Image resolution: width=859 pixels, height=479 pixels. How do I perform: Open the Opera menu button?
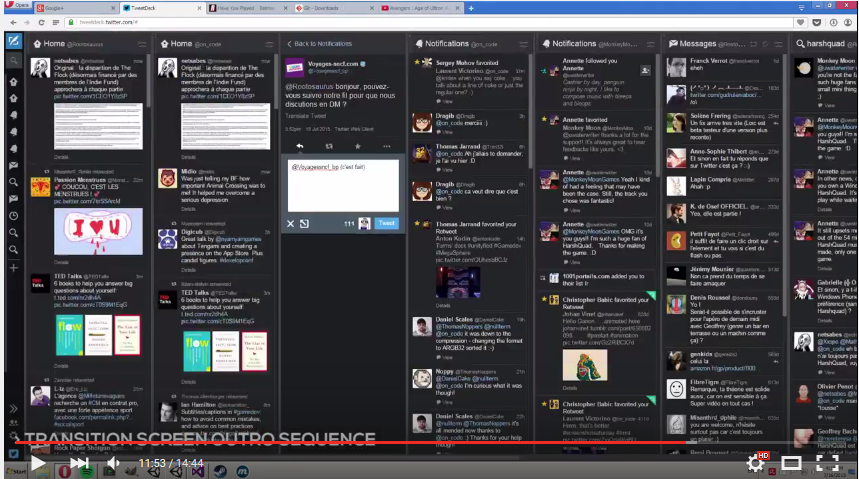[x=17, y=5]
